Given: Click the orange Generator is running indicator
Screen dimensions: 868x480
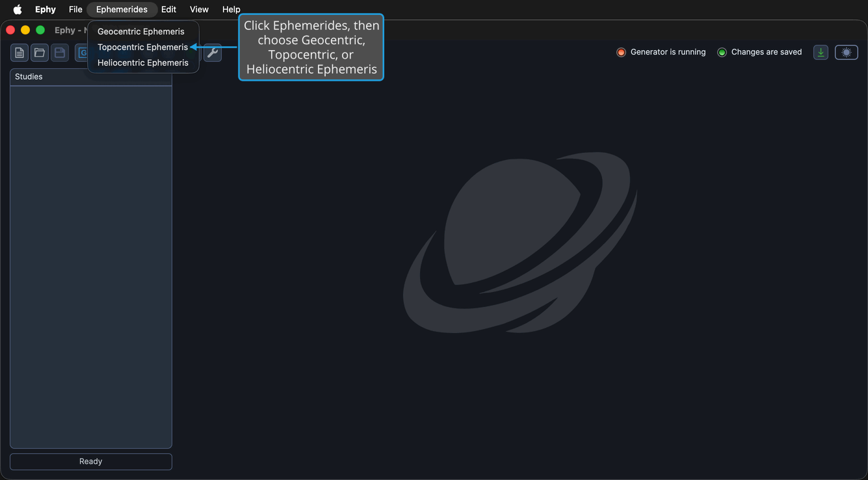Looking at the screenshot, I should 621,52.
